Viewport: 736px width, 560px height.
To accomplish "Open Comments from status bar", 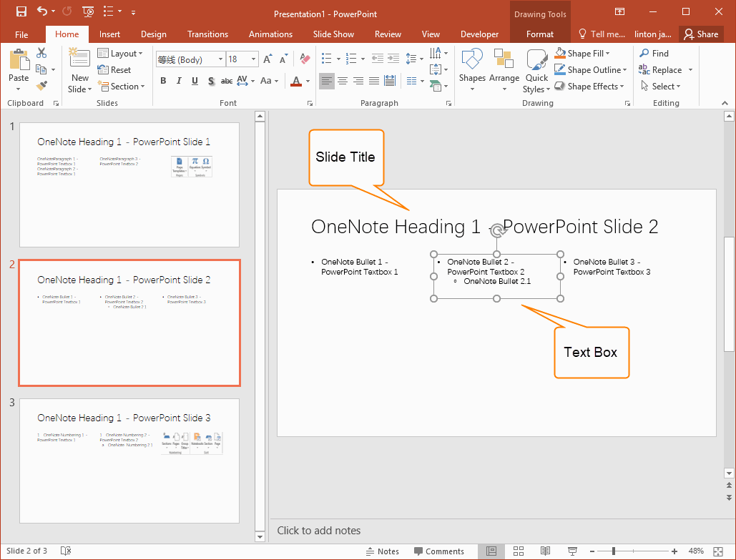I will [x=439, y=551].
